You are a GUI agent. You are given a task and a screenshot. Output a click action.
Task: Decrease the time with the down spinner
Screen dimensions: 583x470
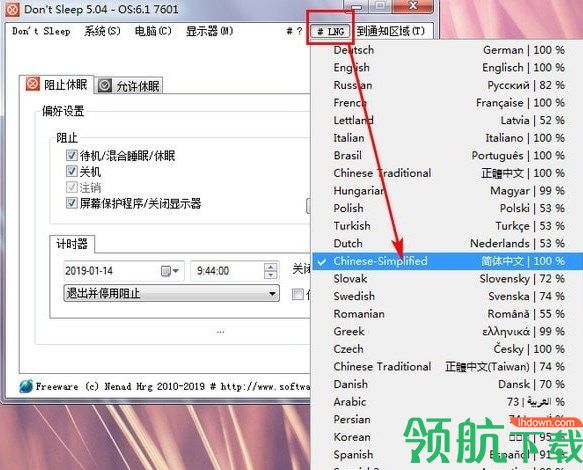tap(270, 275)
